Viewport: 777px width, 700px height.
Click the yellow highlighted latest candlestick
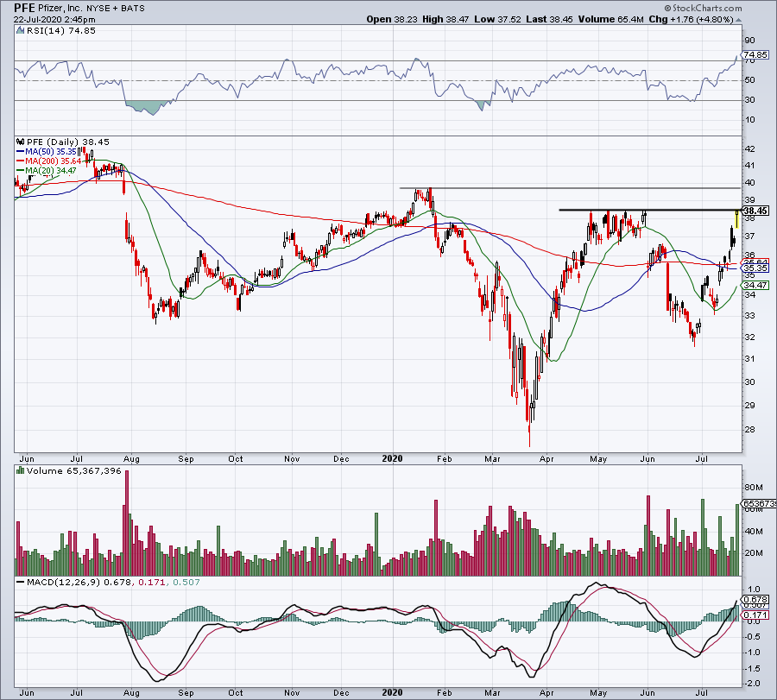pyautogui.click(x=737, y=219)
